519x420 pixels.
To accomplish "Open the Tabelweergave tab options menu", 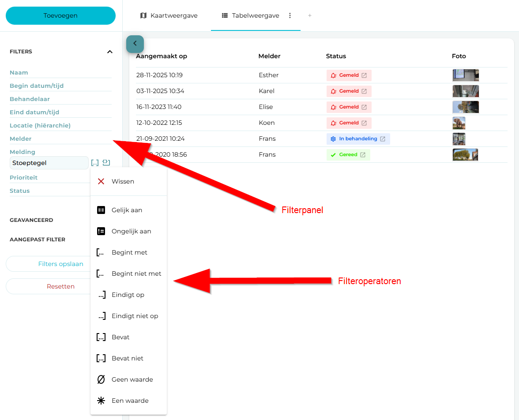I will coord(290,15).
